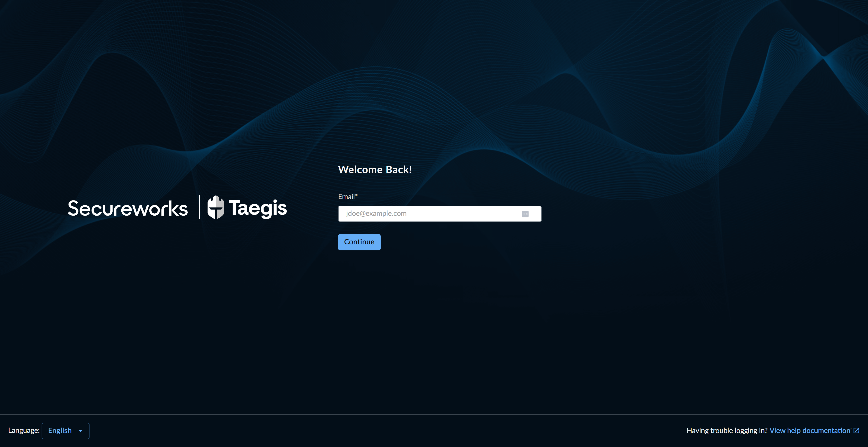
Task: Open the English language dropdown
Action: [x=65, y=431]
